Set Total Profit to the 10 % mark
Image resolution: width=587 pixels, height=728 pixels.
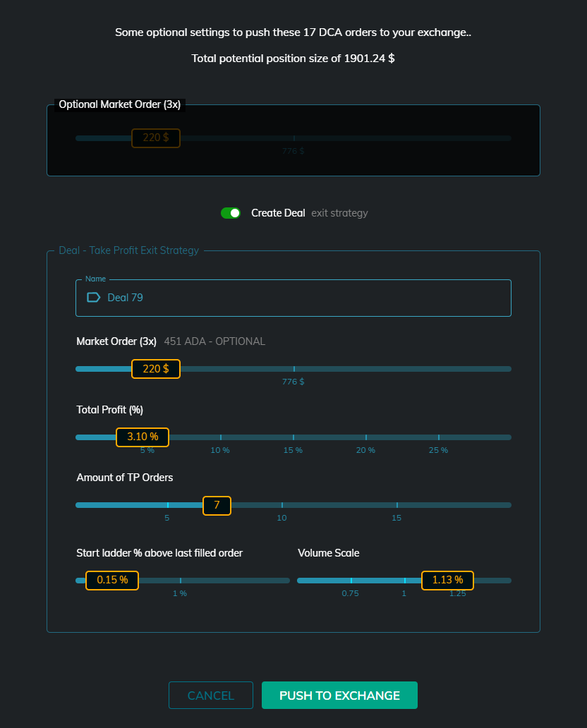pyautogui.click(x=220, y=437)
